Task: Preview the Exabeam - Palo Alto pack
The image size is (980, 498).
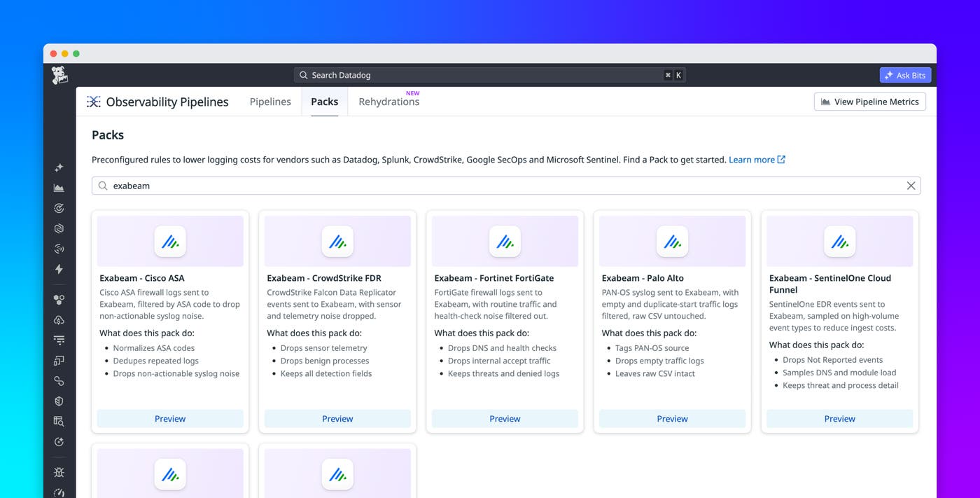Action: (672, 419)
